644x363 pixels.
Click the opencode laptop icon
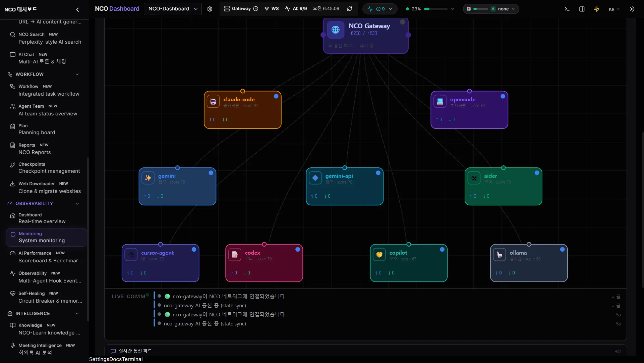coord(440,101)
